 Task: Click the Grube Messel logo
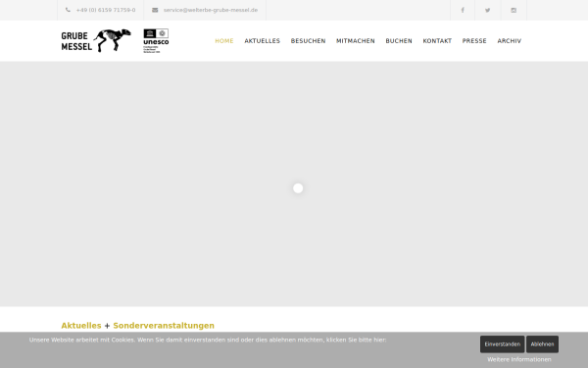pos(96,40)
